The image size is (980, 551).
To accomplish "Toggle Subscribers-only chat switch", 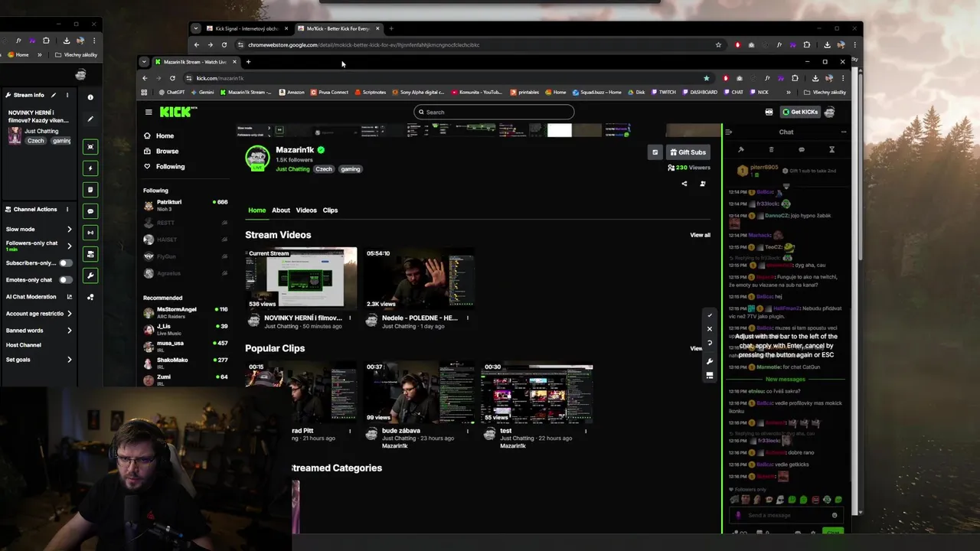I will tap(66, 263).
